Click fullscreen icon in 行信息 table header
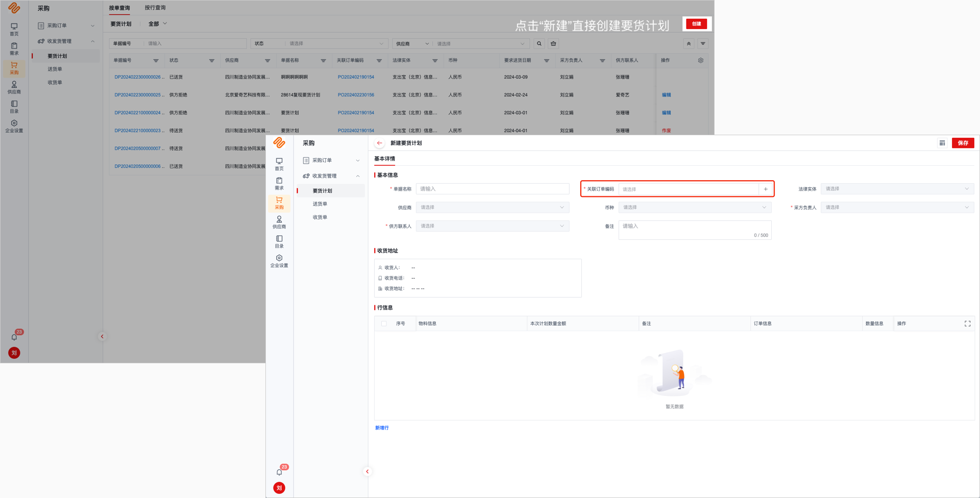This screenshot has height=498, width=980. 967,323
